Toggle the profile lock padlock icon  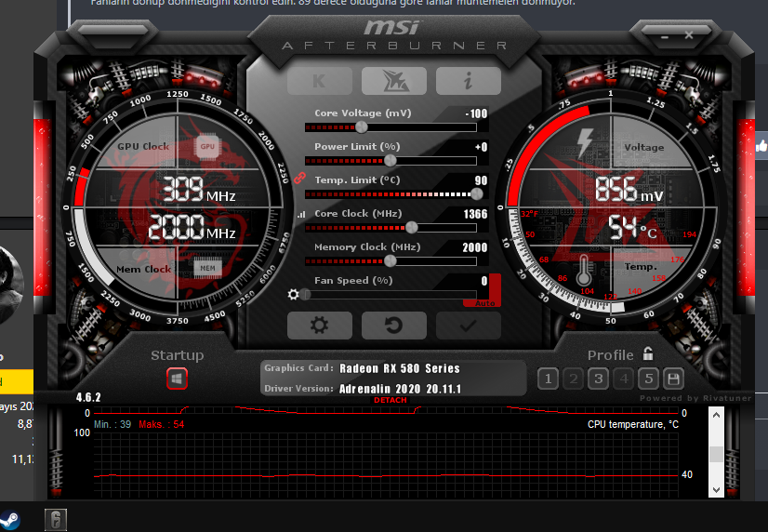[648, 353]
